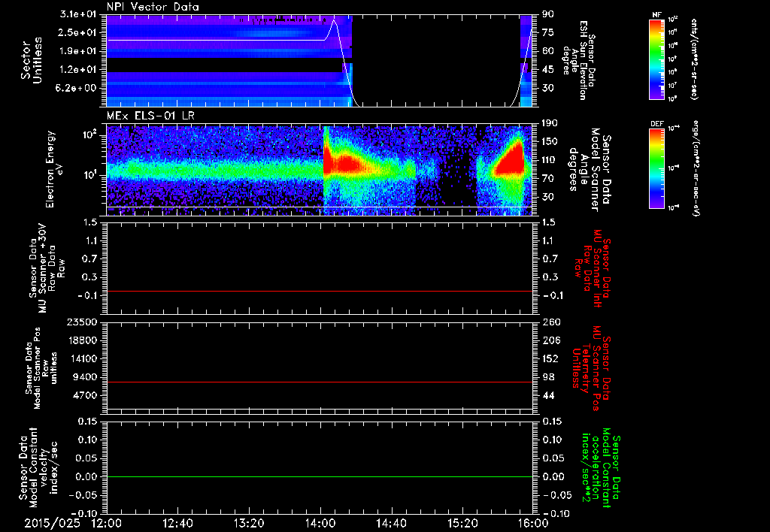Click the 16:00 time axis label
This screenshot has width=770, height=532.
(x=533, y=523)
